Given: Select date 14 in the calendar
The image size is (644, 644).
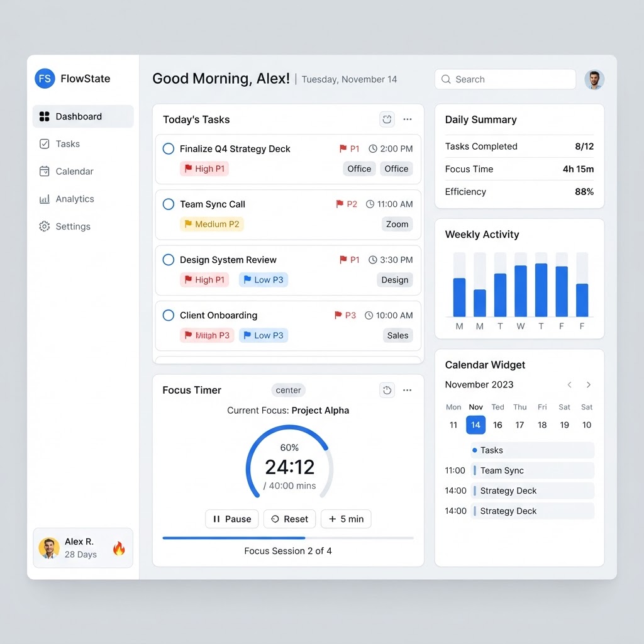Looking at the screenshot, I should tap(475, 425).
